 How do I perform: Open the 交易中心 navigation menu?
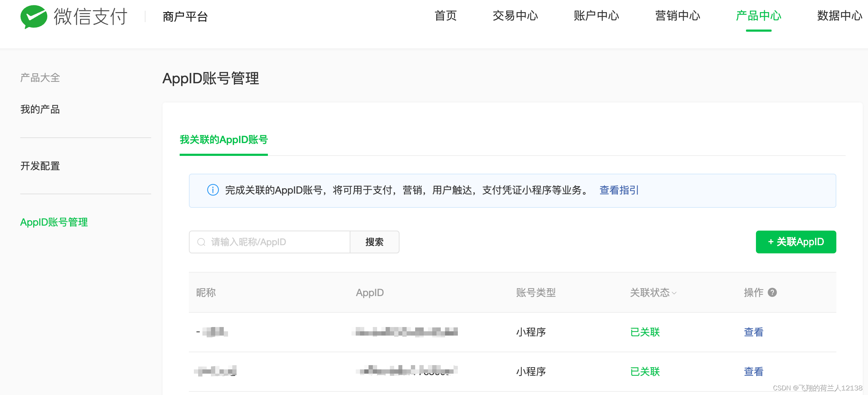pos(515,16)
